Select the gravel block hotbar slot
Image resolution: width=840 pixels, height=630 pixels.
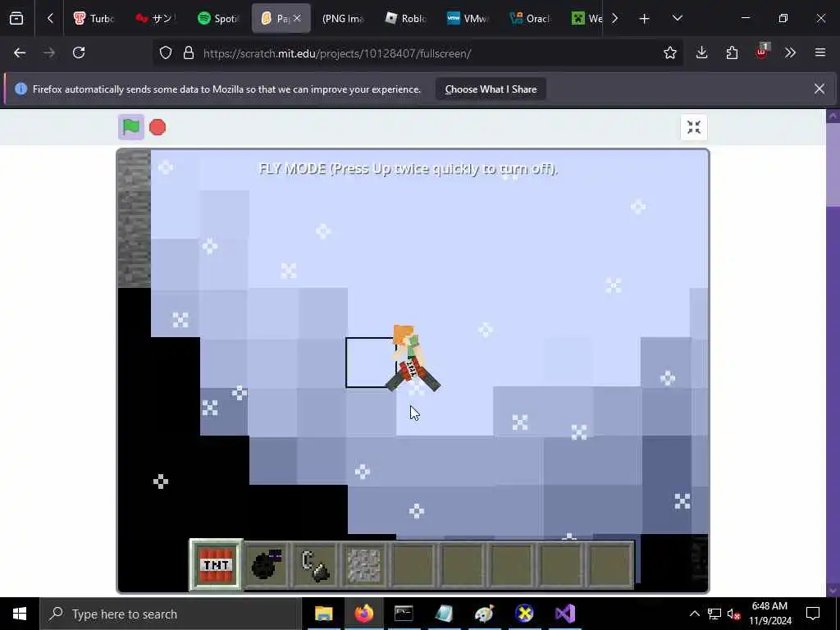click(x=364, y=565)
